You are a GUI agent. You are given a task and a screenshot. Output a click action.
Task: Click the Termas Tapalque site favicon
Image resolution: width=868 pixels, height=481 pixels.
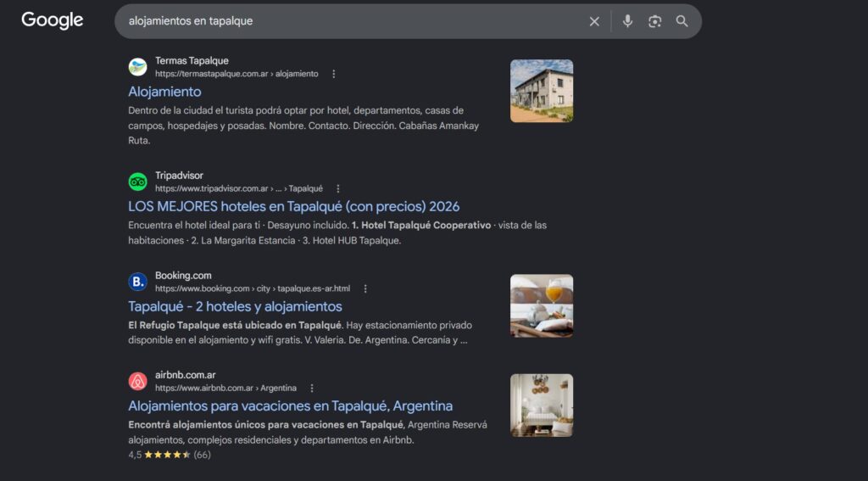(138, 67)
